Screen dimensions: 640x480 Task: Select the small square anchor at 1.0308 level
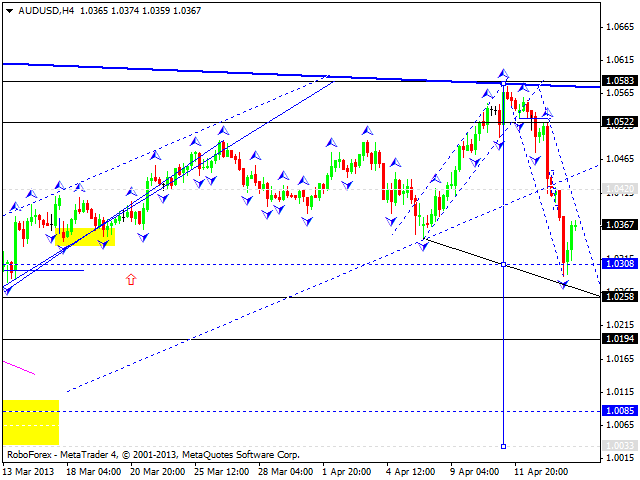[503, 264]
